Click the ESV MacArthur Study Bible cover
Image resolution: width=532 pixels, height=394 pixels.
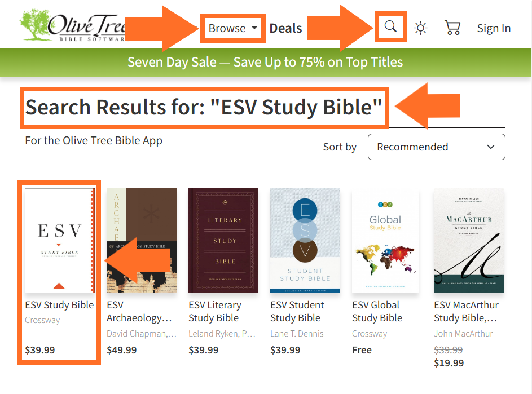(x=468, y=241)
